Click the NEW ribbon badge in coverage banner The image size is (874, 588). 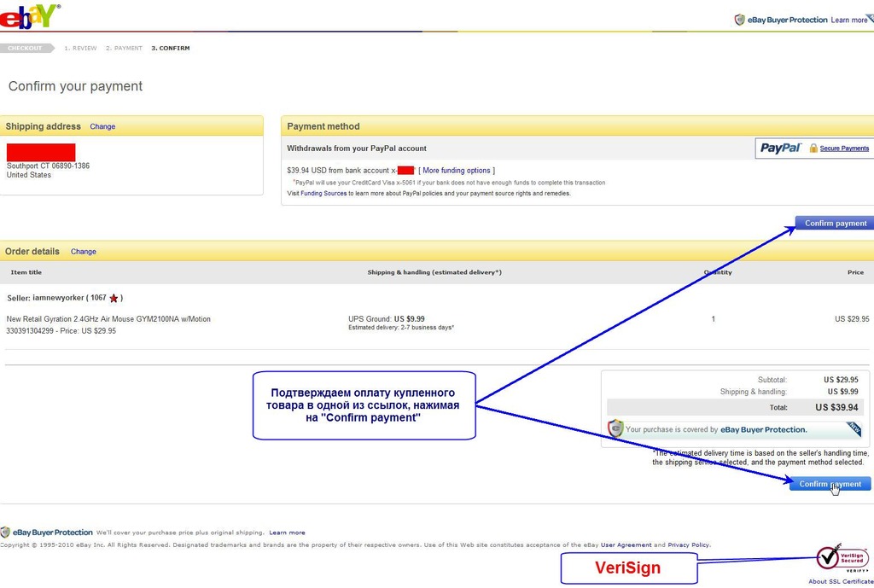(854, 428)
